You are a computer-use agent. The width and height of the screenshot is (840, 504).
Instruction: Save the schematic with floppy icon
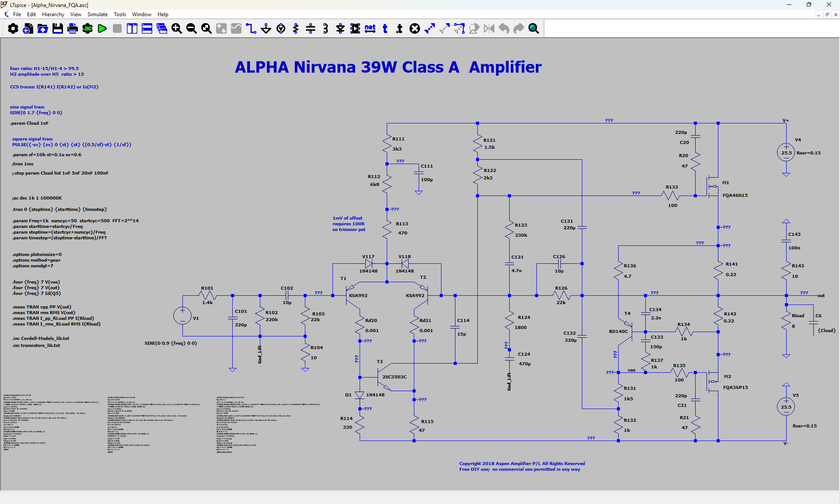(x=58, y=29)
